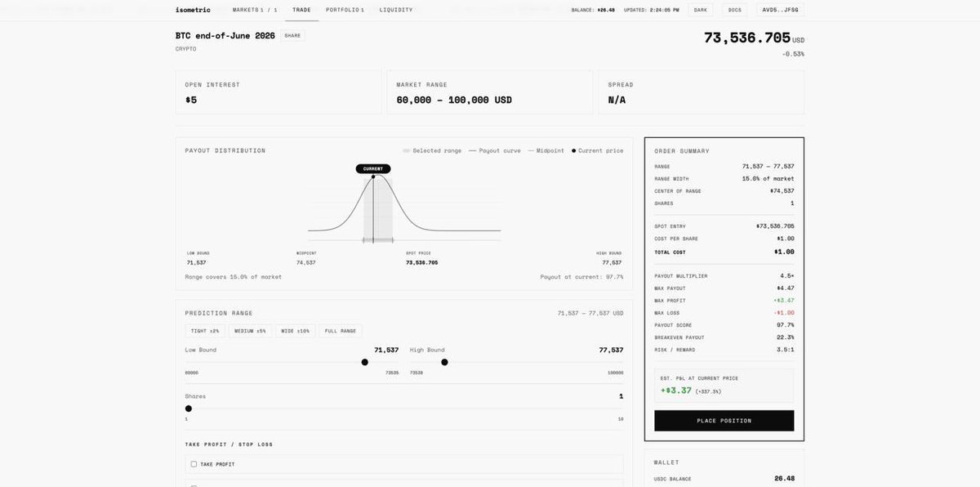Click the Cost Per Share $1.00 value
This screenshot has height=487, width=980.
pos(786,239)
